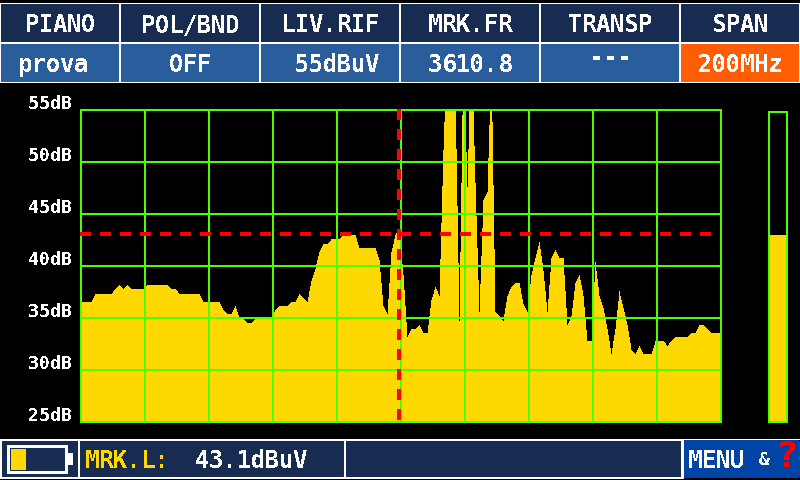Click the red horizontal level marker line

396,234
